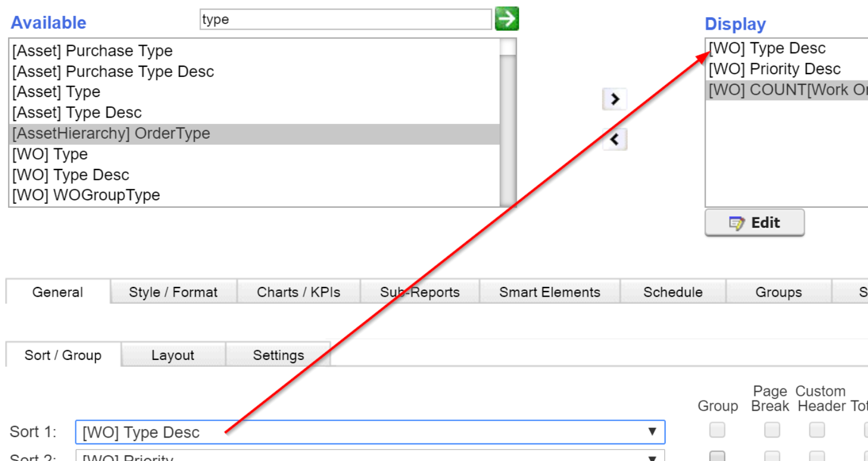Tick the Group checkbox for Sort 1
The height and width of the screenshot is (461, 868).
717,430
